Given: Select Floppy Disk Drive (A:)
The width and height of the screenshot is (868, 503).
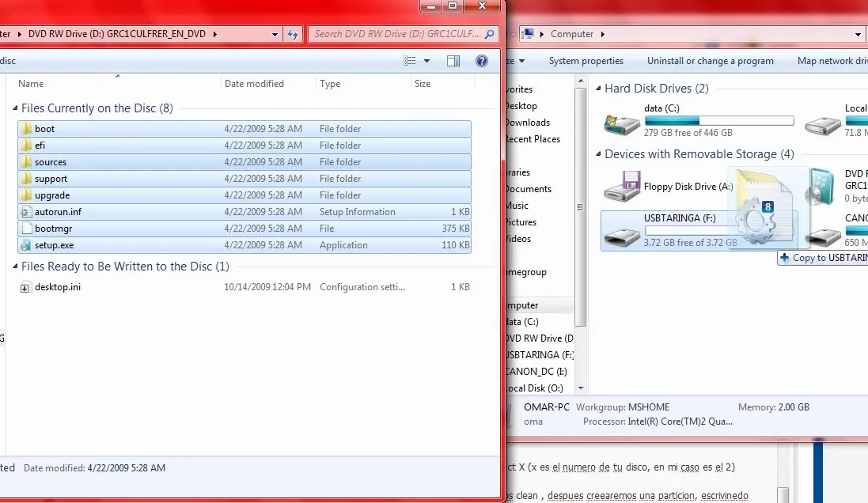Looking at the screenshot, I should pos(622,187).
